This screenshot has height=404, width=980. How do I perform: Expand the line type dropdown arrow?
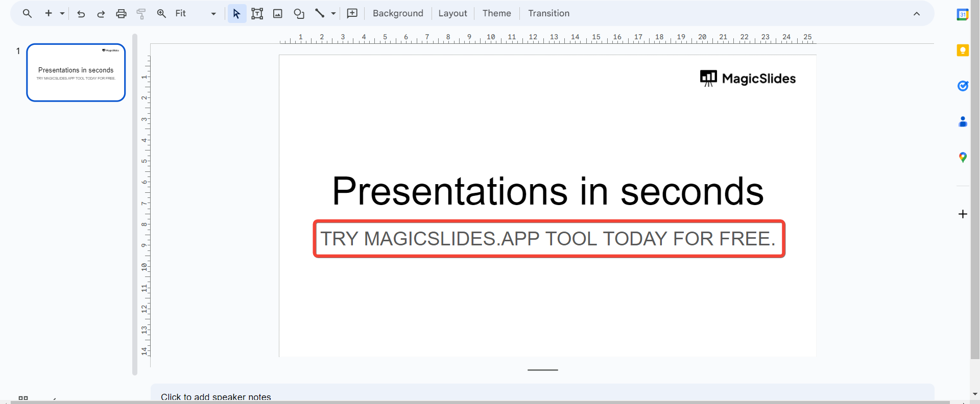(333, 14)
